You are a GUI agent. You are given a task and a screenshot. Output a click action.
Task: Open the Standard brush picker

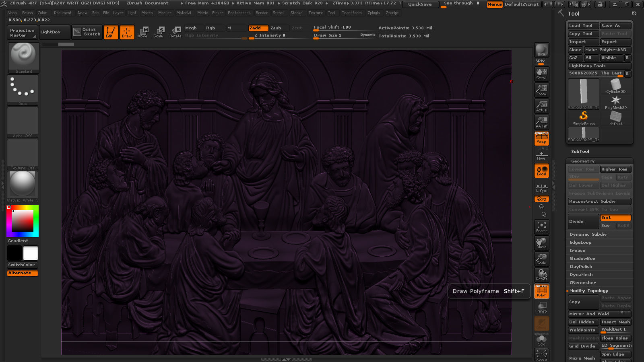23,58
